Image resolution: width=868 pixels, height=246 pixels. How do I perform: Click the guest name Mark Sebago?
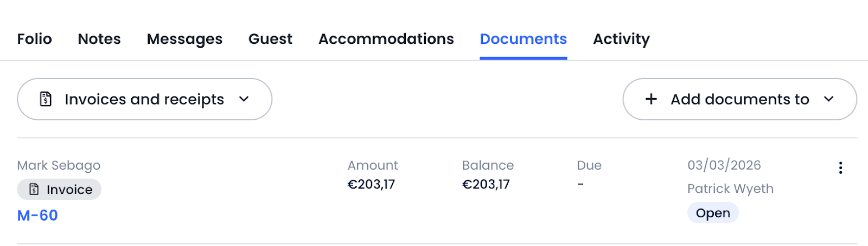coord(59,165)
